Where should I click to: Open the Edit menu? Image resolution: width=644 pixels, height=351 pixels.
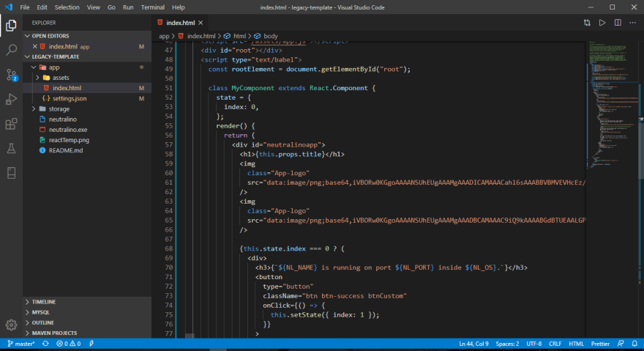(42, 7)
